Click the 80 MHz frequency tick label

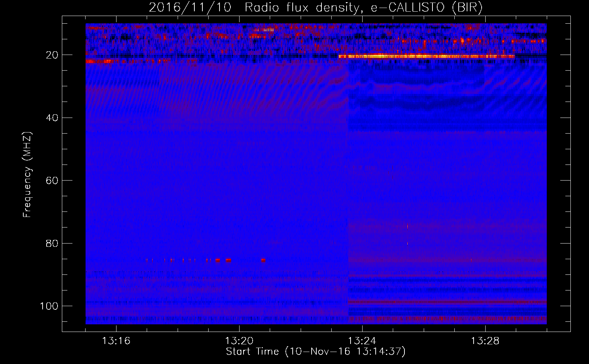point(52,243)
